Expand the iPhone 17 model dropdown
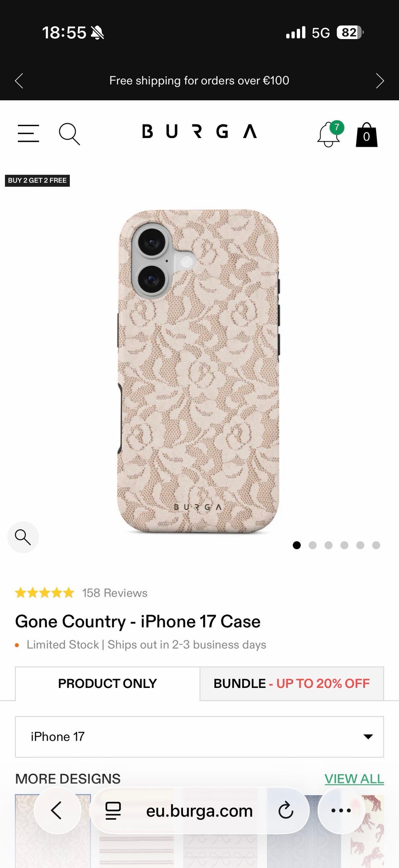The width and height of the screenshot is (399, 868). coord(199,737)
